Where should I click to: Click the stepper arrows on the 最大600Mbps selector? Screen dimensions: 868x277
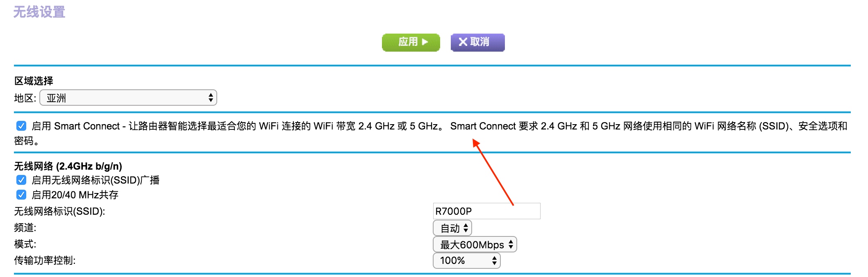click(511, 244)
